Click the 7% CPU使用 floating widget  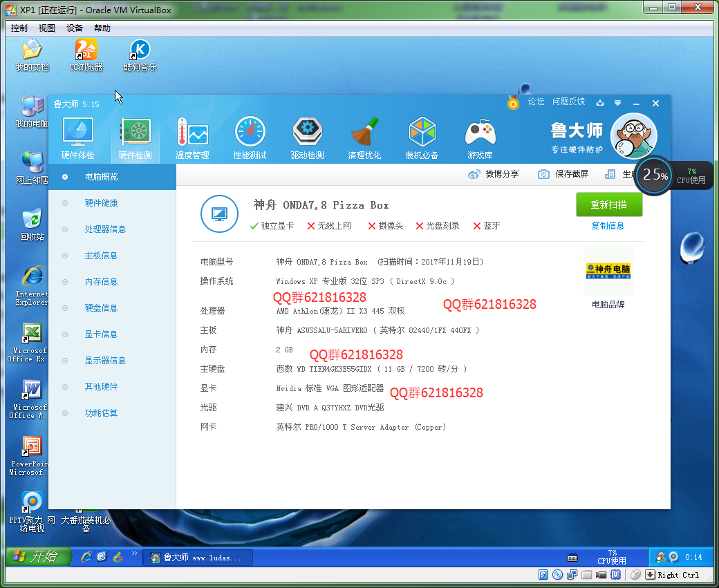click(691, 176)
